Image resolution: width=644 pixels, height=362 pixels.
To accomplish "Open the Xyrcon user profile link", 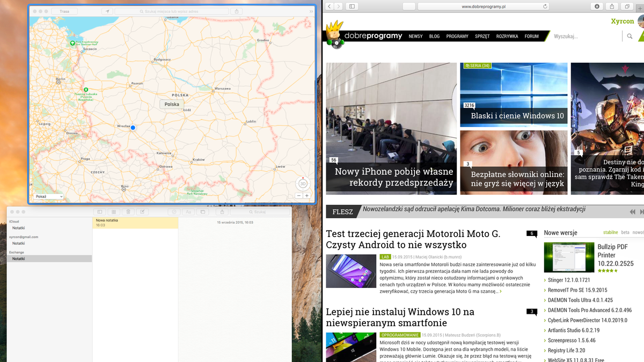I will pyautogui.click(x=623, y=21).
